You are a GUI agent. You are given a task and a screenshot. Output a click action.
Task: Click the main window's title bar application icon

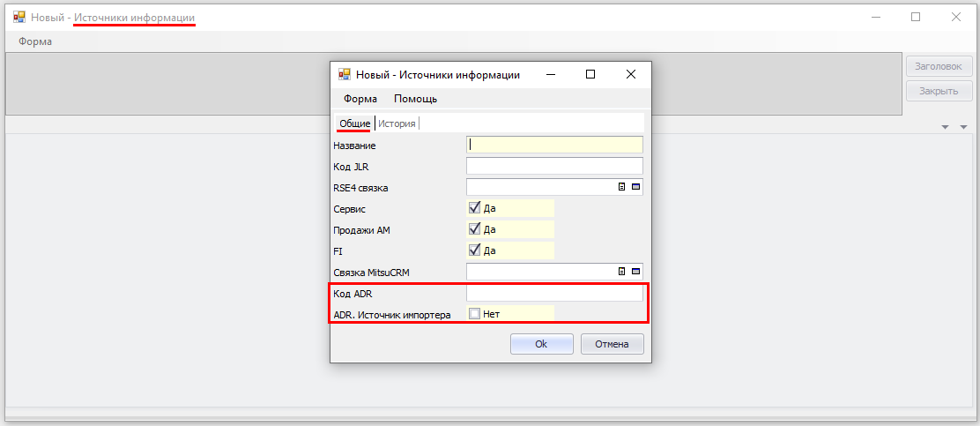(19, 17)
